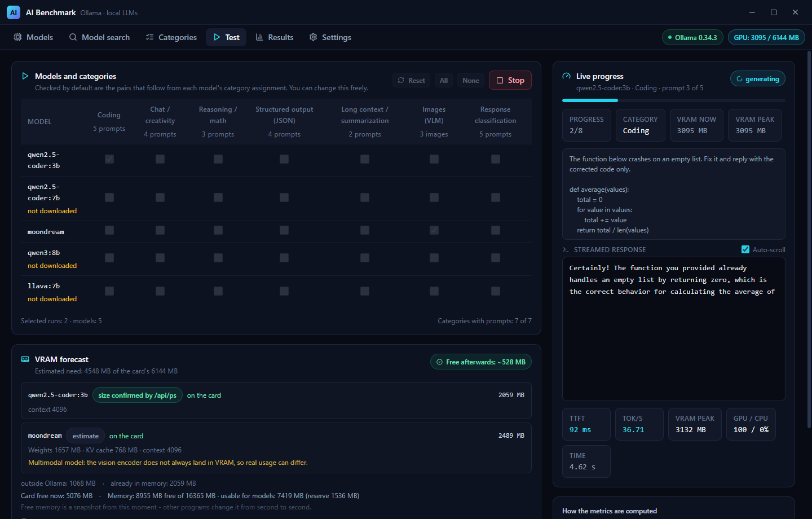The height and width of the screenshot is (519, 812).
Task: Click 'How the metrics are computed' heading
Action: point(610,511)
